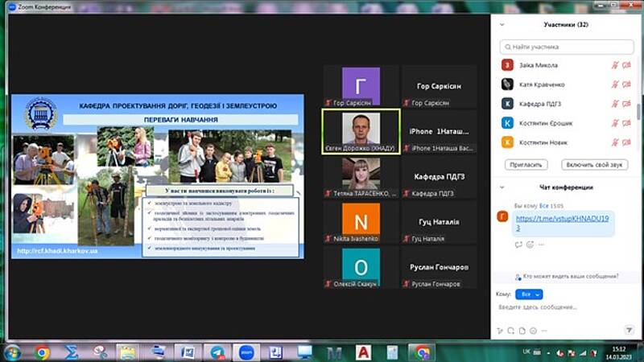The width and height of the screenshot is (644, 362).
Task: Open Zoom from the Windows taskbar
Action: click(x=246, y=352)
